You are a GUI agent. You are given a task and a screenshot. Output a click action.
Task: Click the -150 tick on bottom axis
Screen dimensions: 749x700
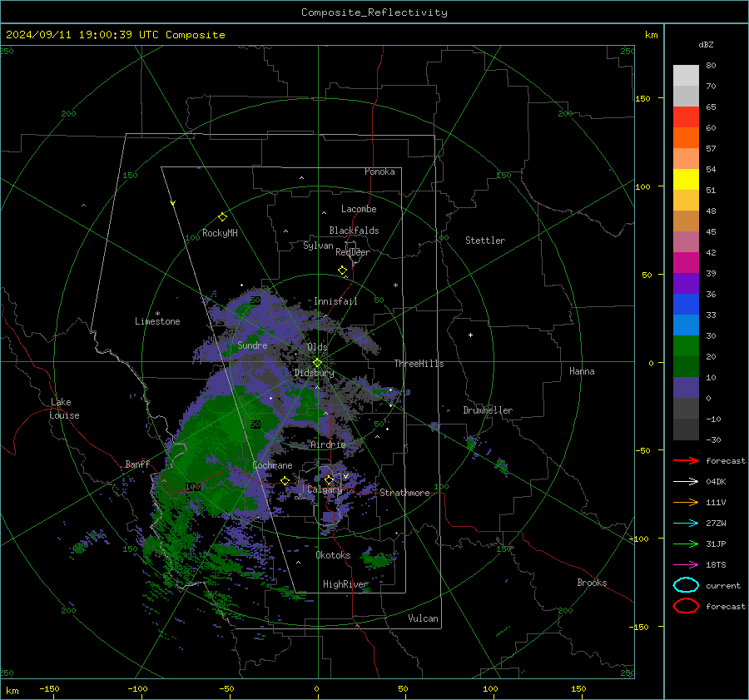49,689
